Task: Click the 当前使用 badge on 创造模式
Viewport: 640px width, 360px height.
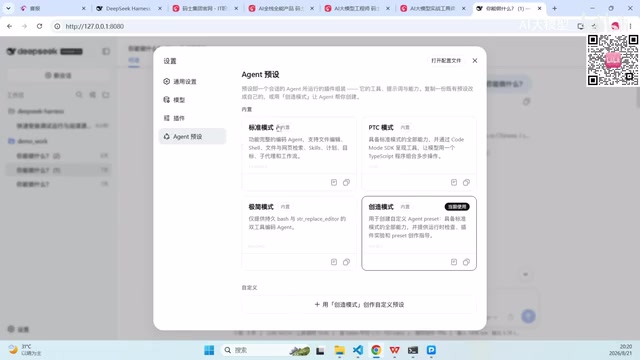Action: (x=457, y=207)
